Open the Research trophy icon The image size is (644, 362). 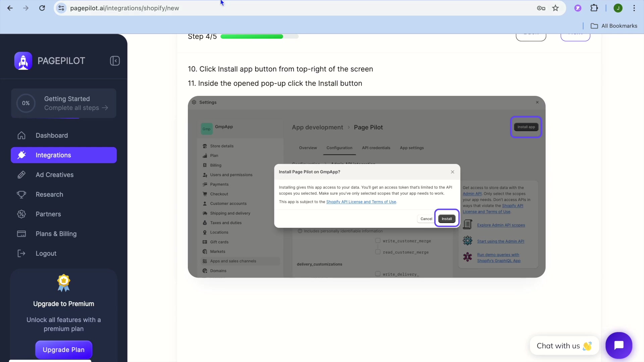click(x=21, y=194)
